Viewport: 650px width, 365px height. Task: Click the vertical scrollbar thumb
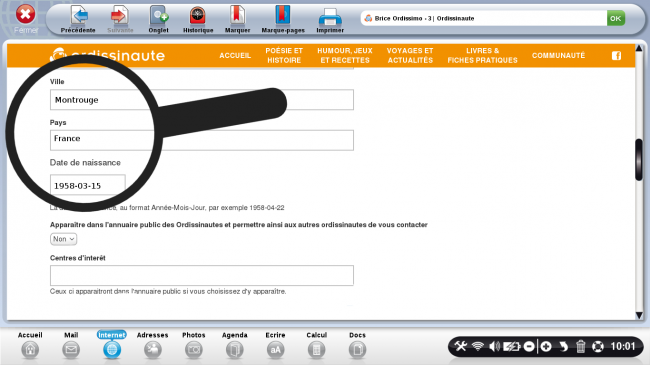point(639,160)
